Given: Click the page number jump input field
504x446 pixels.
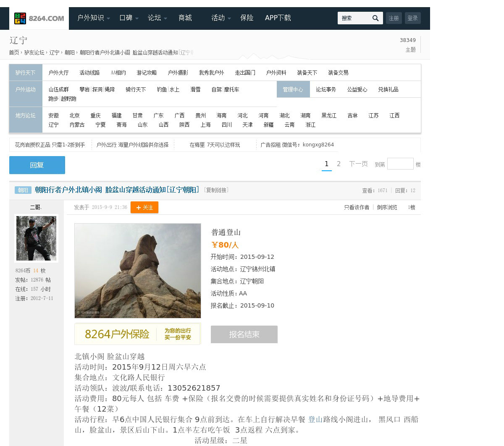Looking at the screenshot, I should (400, 164).
